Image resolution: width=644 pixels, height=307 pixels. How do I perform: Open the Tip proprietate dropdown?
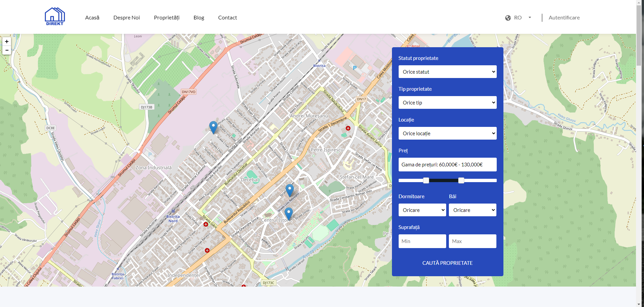447,102
